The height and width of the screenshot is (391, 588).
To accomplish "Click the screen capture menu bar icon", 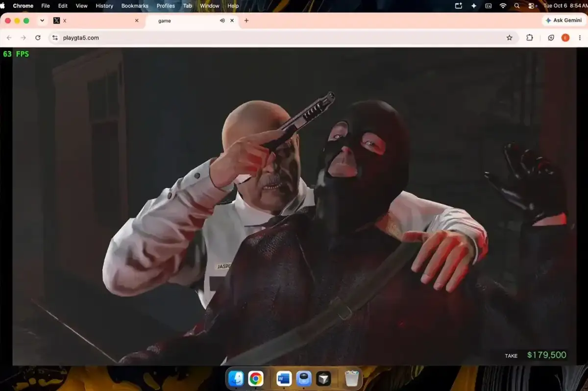I will pos(459,6).
